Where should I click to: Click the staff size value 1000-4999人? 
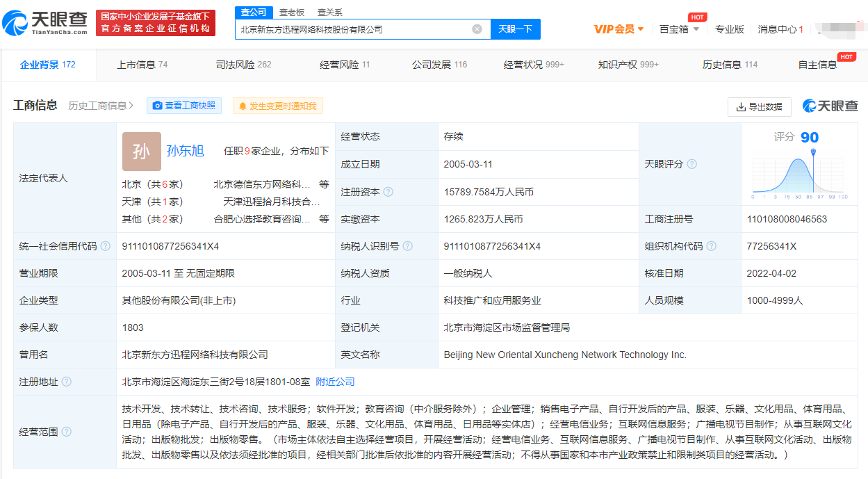pyautogui.click(x=775, y=300)
